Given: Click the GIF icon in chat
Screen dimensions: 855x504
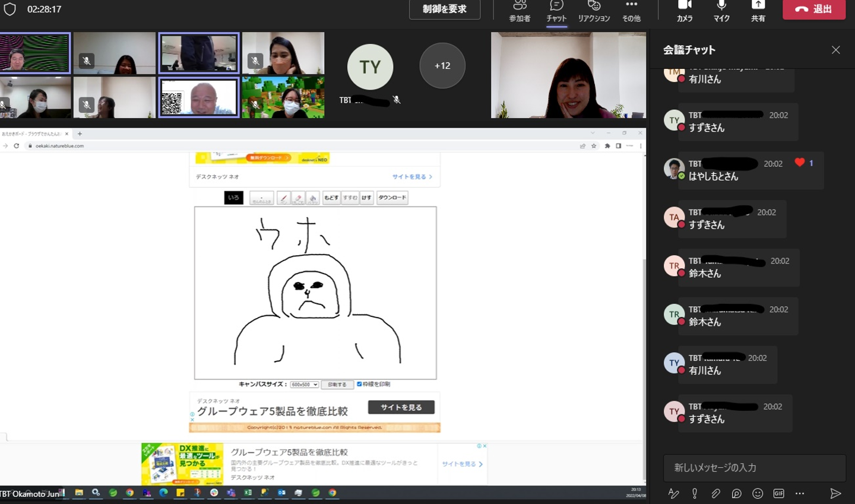Looking at the screenshot, I should point(778,493).
